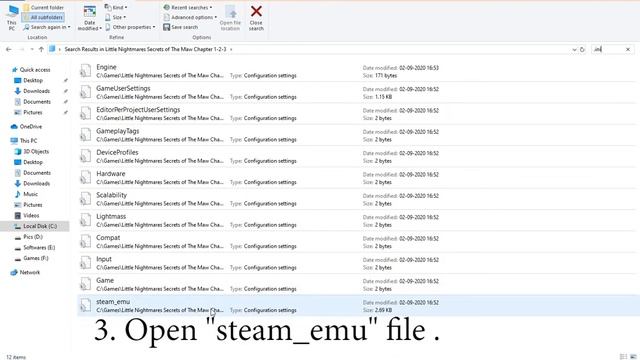Open Downloads under Quick access
This screenshot has width=640, height=360.
point(32,91)
